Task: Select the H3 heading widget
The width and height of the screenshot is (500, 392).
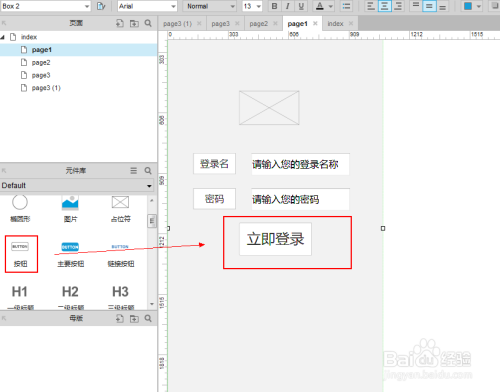Action: click(x=120, y=296)
